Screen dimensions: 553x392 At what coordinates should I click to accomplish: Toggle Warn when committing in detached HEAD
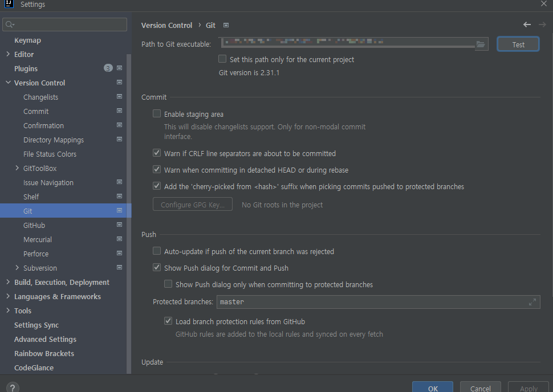tap(157, 170)
